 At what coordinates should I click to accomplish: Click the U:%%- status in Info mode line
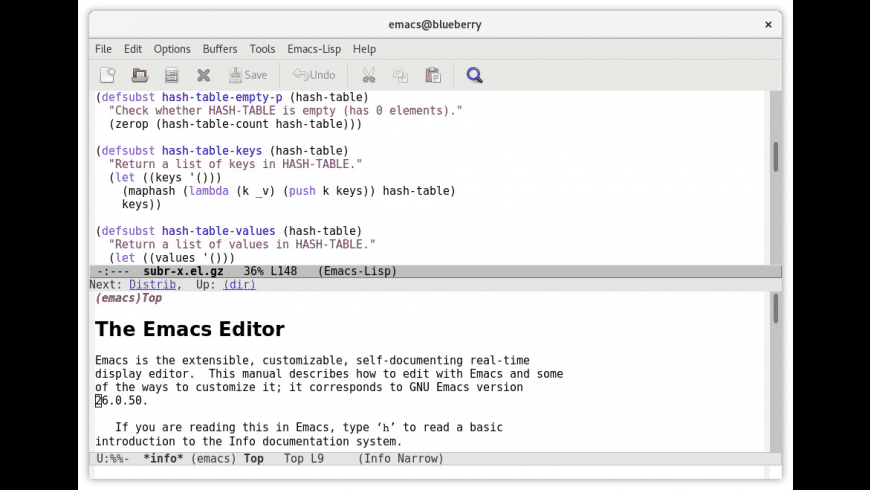click(x=113, y=459)
